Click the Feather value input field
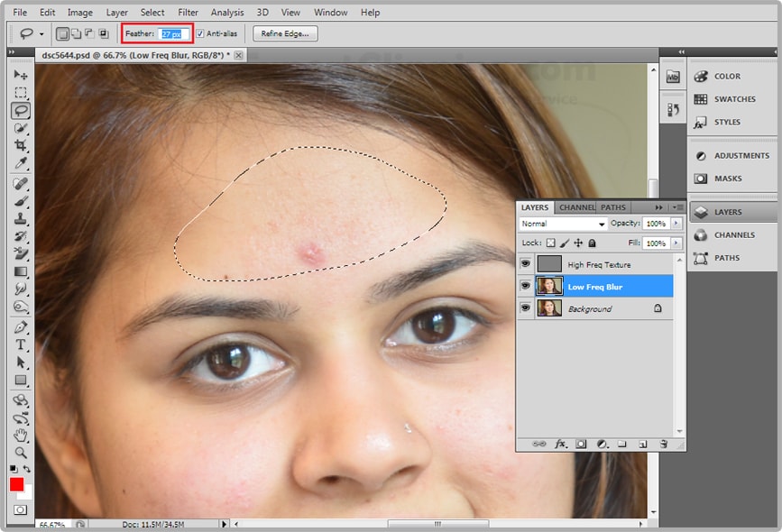Viewport: 782px width, 532px height. 172,33
